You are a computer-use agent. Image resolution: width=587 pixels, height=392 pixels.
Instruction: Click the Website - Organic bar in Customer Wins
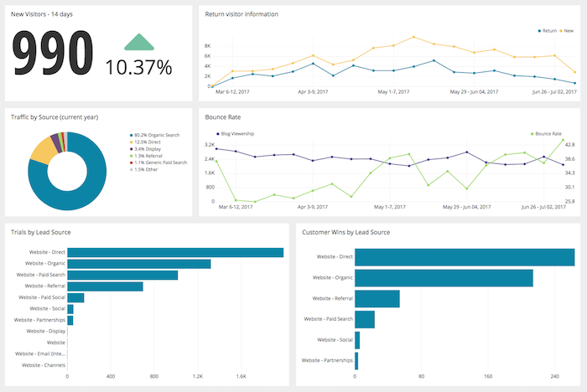point(444,278)
